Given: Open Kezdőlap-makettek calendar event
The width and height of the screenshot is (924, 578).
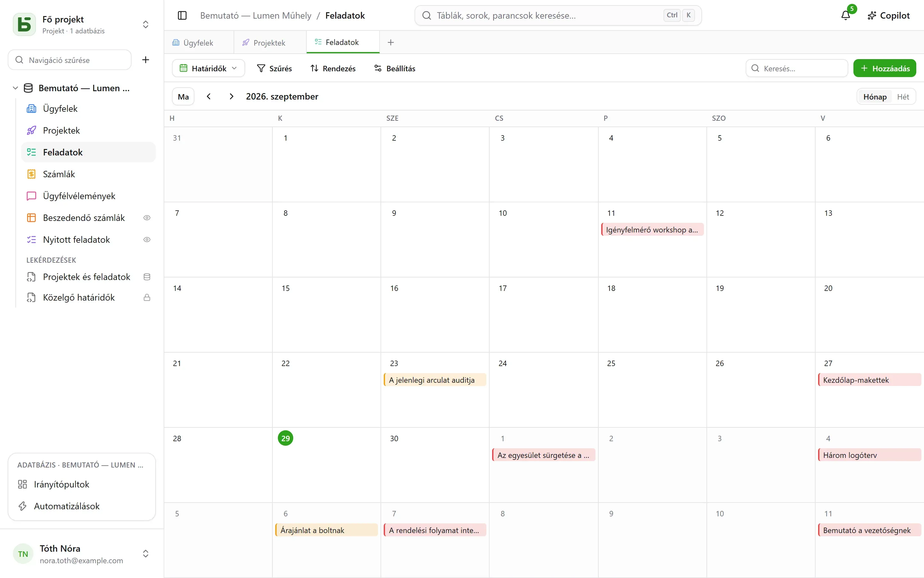Looking at the screenshot, I should pyautogui.click(x=869, y=380).
